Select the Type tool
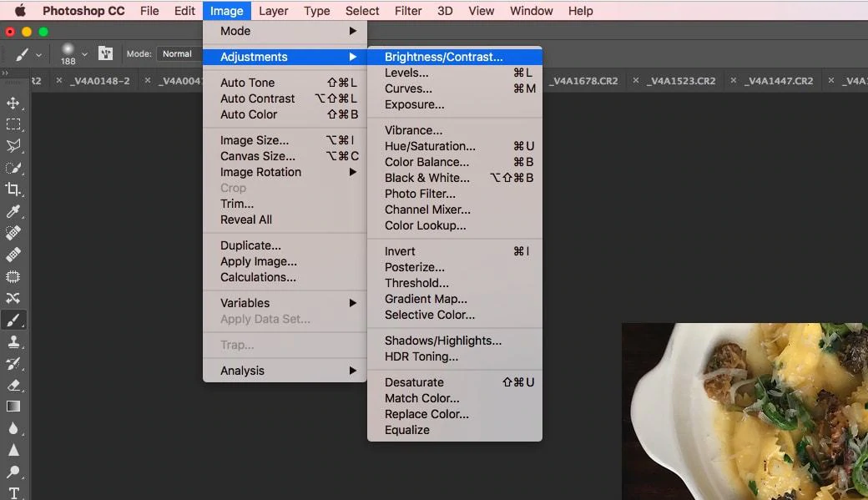This screenshot has height=500, width=868. click(x=13, y=492)
